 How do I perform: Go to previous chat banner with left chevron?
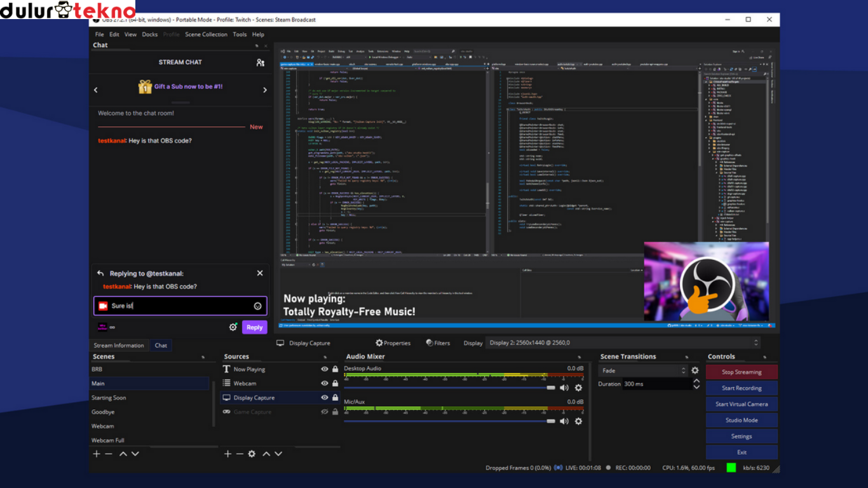[96, 90]
